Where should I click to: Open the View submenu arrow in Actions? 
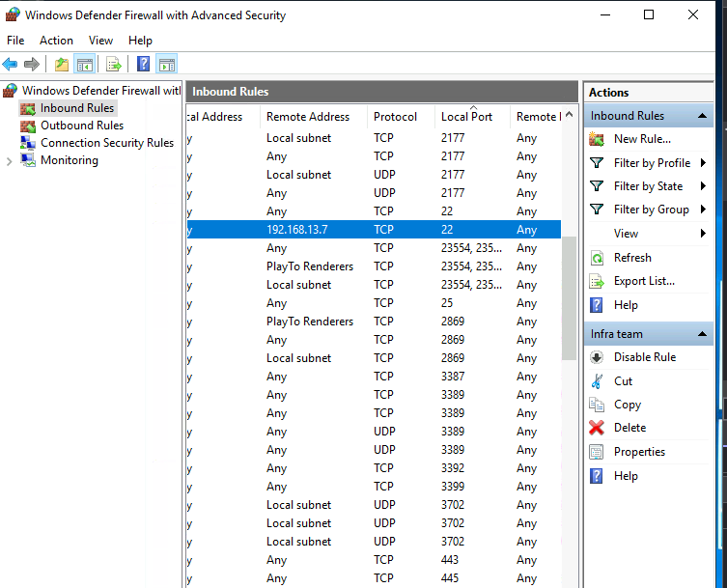point(704,234)
